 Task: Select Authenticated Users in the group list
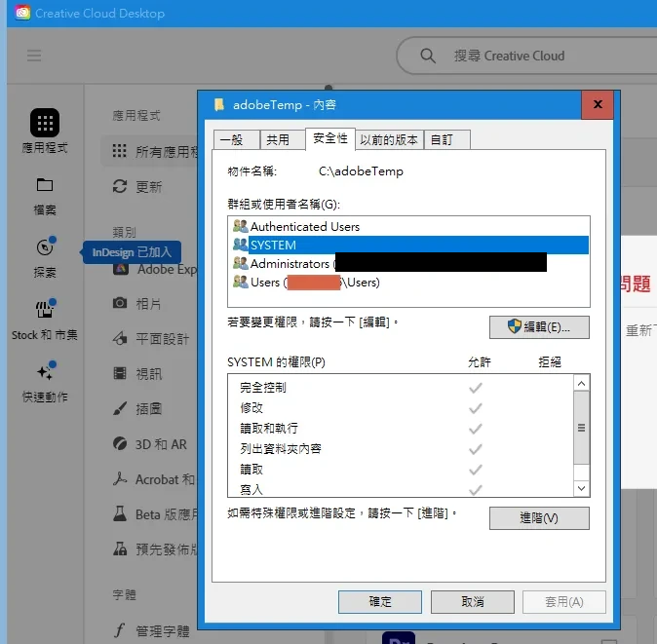click(409, 227)
